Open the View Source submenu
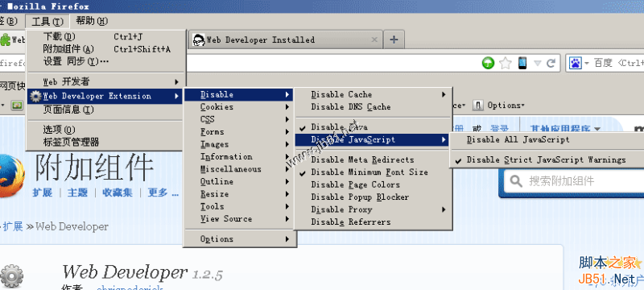Screen dimensions: 644x290 pyautogui.click(x=239, y=219)
